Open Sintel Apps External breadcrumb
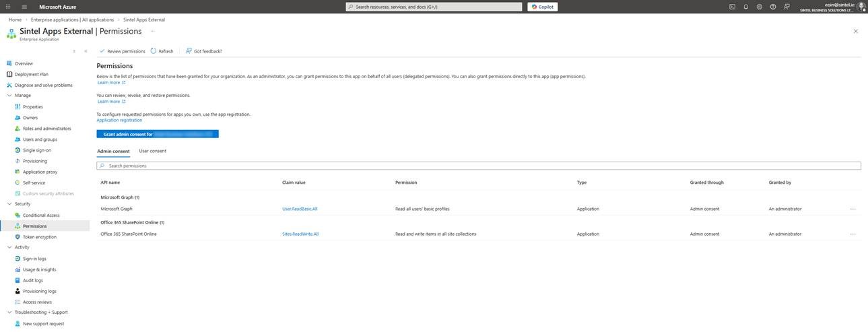The height and width of the screenshot is (332, 868). click(144, 20)
